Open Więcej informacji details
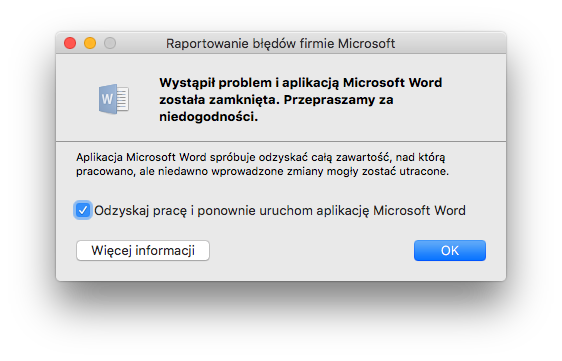562x361 pixels. click(143, 250)
